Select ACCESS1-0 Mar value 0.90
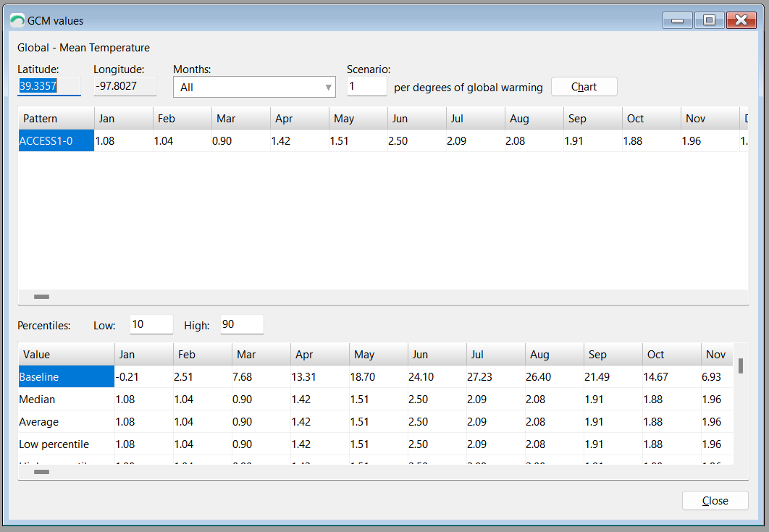Image resolution: width=769 pixels, height=532 pixels. pos(241,141)
